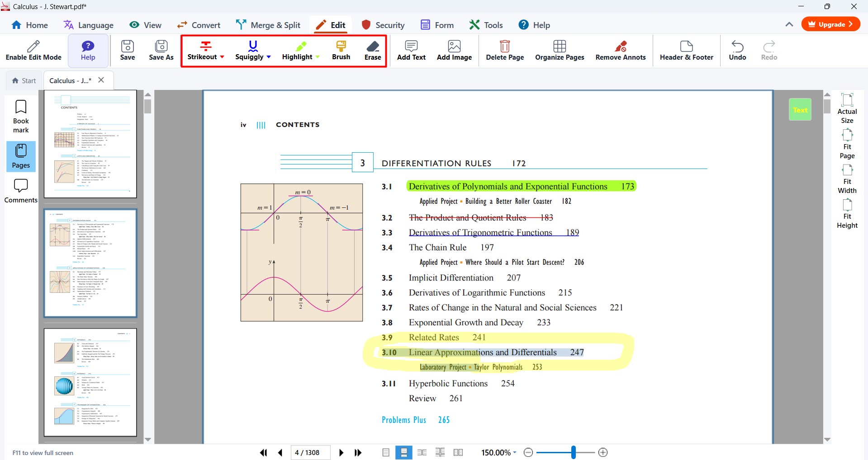868x460 pixels.
Task: Open the blue Help button in toolbar
Action: (88, 50)
